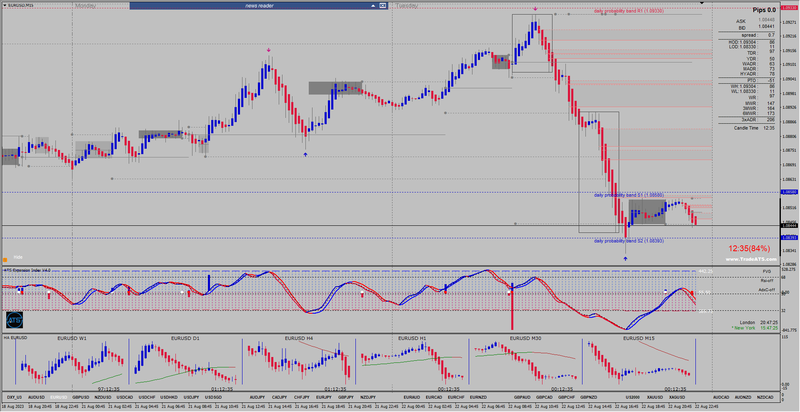Viewport: 800px width, 412px height.
Task: Select the daily probability band S1 label
Action: (629, 195)
